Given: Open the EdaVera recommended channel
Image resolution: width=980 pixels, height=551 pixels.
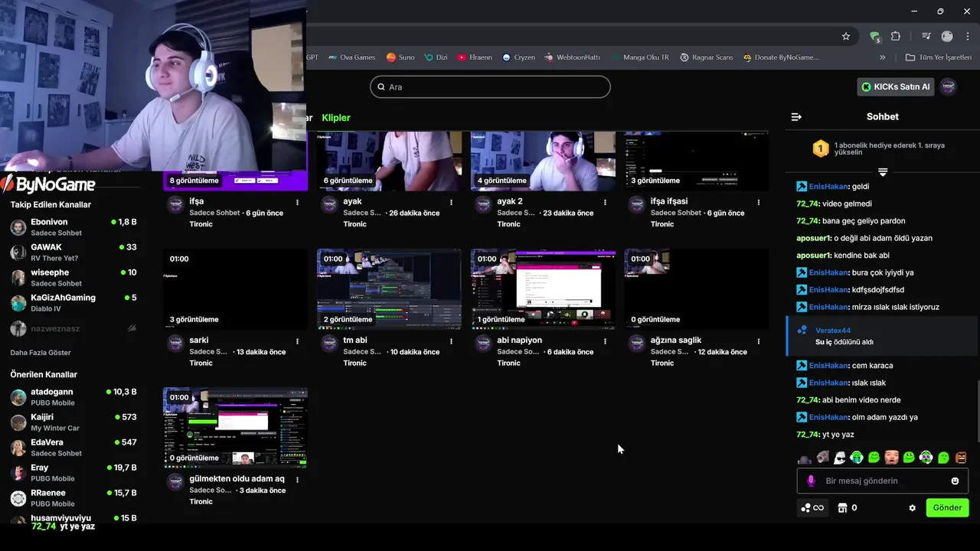Looking at the screenshot, I should tap(73, 447).
